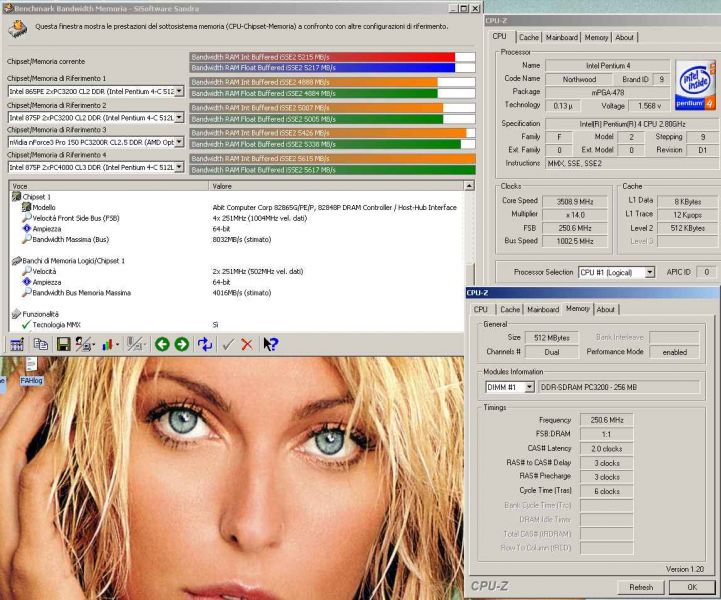Screen dimensions: 721x600
Task: Open the Riferimento 4 Intel 875P PC4000 dropdown
Action: tap(179, 167)
